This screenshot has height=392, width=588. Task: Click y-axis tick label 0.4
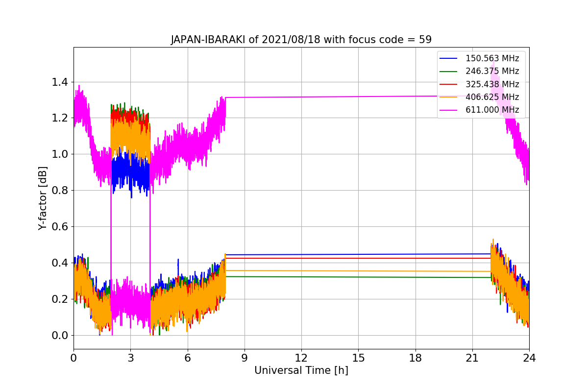(x=59, y=263)
